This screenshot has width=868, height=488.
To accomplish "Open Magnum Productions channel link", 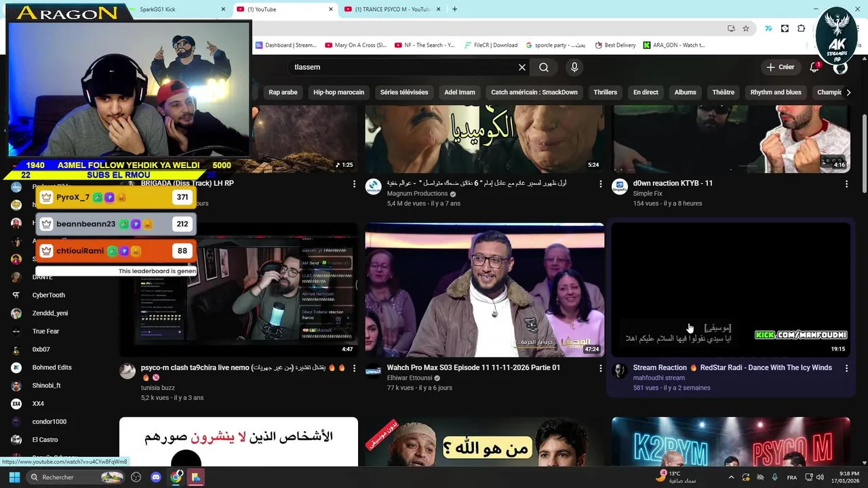I will coord(417,194).
